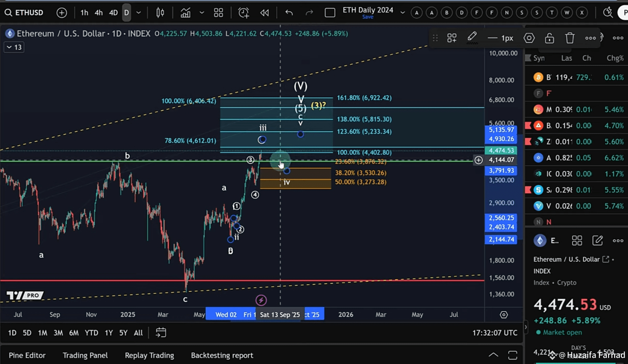This screenshot has width=628, height=364.
Task: Open quick search icon at top right
Action: [x=608, y=13]
